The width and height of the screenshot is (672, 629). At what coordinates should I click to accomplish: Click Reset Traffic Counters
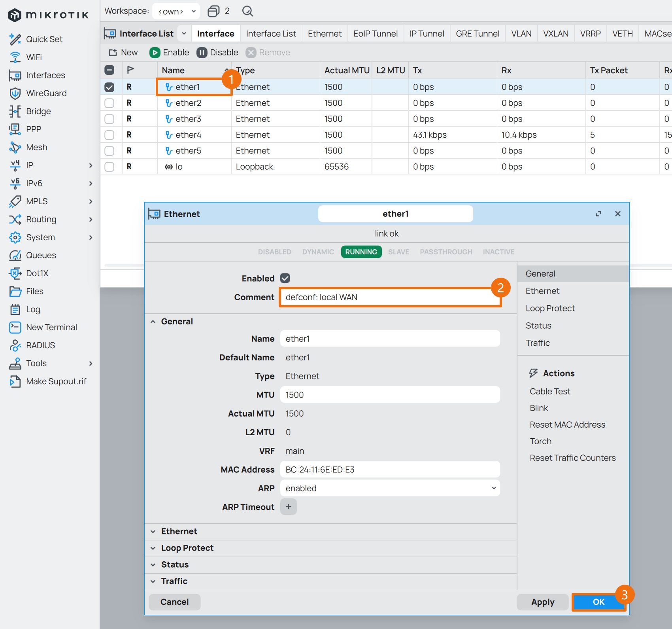click(573, 458)
